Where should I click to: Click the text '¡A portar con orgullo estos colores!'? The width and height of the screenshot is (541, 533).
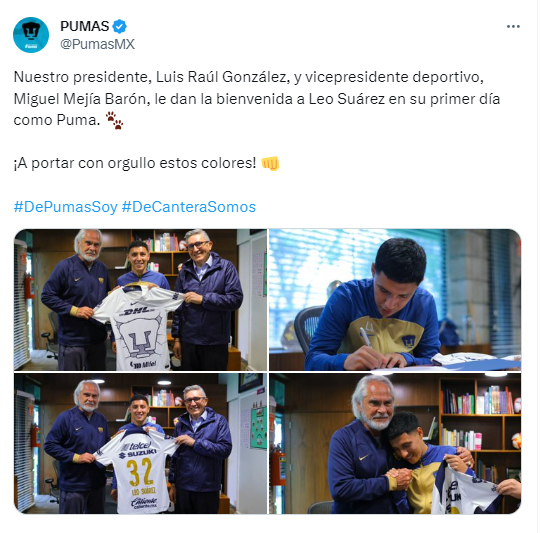135,163
